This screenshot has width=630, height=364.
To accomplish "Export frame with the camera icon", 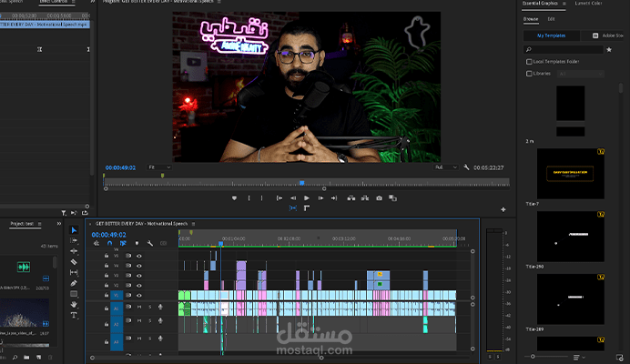I will pos(379,198).
